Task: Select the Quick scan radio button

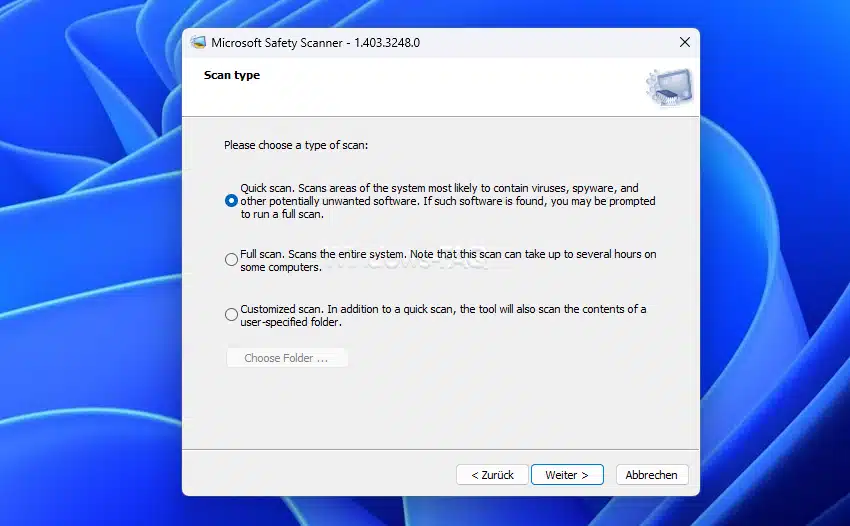Action: (x=231, y=201)
